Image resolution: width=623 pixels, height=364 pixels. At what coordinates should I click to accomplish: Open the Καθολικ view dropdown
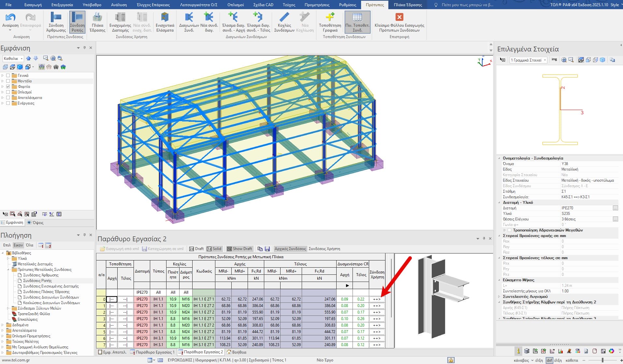[x=13, y=59]
